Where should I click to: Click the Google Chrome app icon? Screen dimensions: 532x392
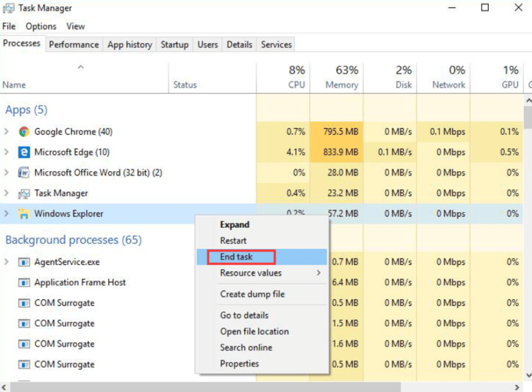click(24, 132)
